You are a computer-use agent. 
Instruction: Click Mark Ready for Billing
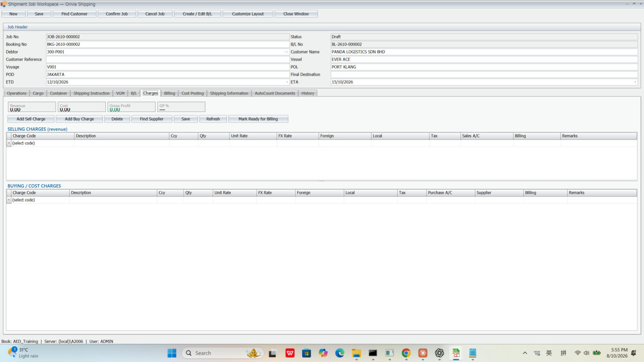point(258,119)
